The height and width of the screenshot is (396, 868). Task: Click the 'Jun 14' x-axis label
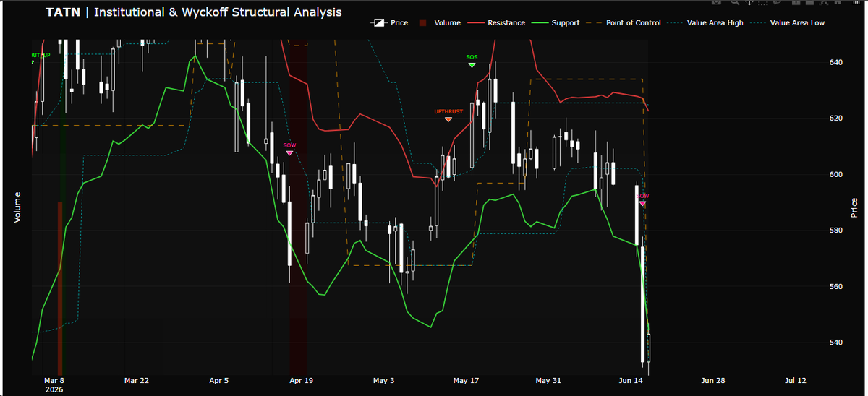point(631,380)
